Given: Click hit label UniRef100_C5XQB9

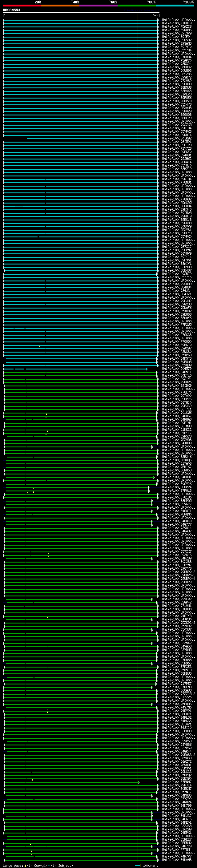Looking at the screenshot, I should point(176,365).
